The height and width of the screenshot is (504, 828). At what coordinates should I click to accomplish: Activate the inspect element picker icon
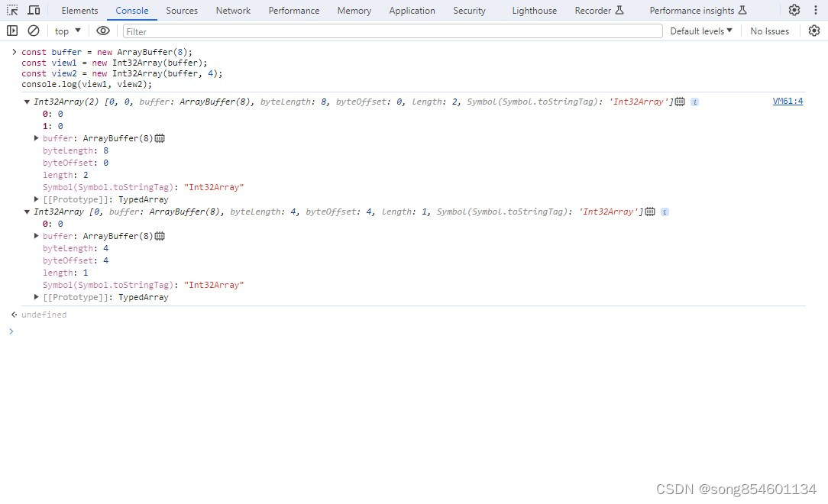pos(12,10)
